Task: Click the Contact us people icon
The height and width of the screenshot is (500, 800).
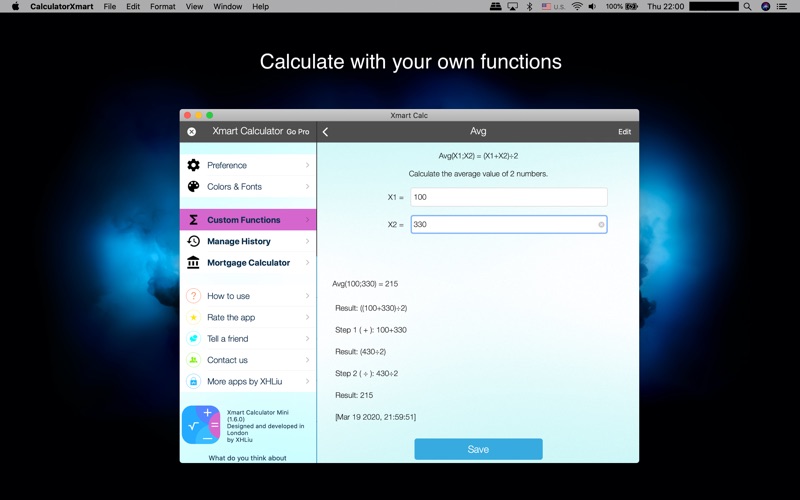Action: tap(193, 360)
